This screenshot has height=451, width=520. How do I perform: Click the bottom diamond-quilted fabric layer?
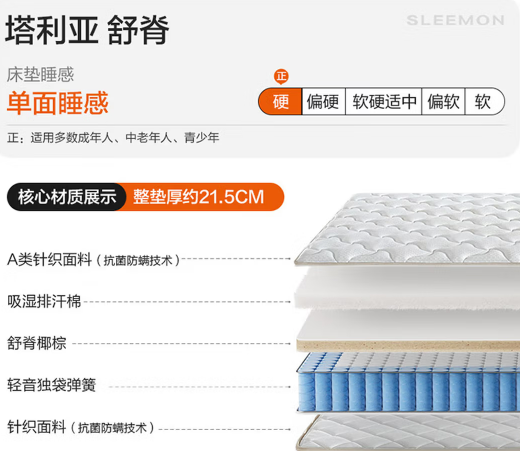(x=408, y=432)
